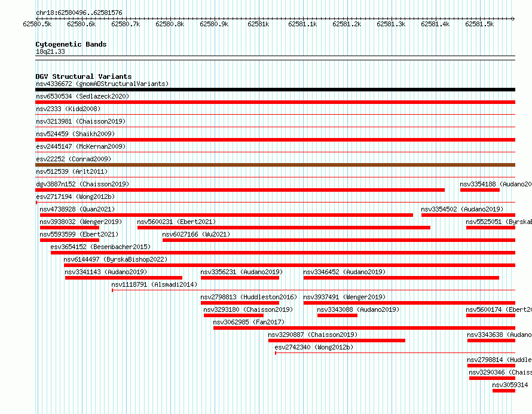
Task: Select nsv6530534 (Sedlazeck2020) variant label
Action: click(x=82, y=96)
